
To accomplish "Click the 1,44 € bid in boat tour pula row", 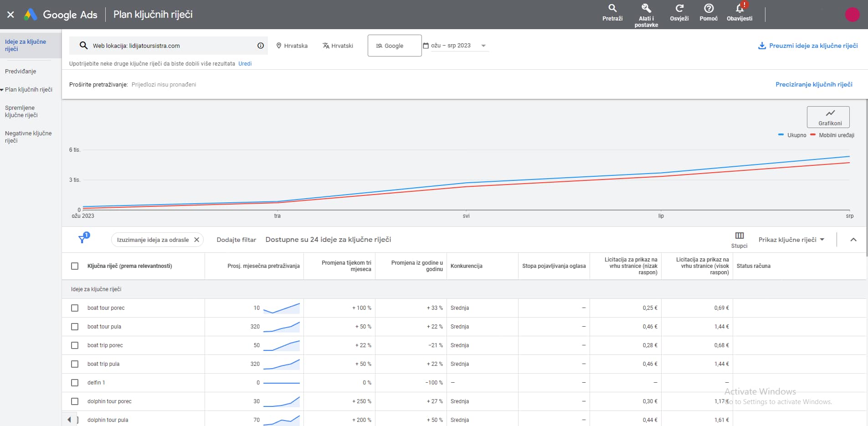I will [722, 327].
